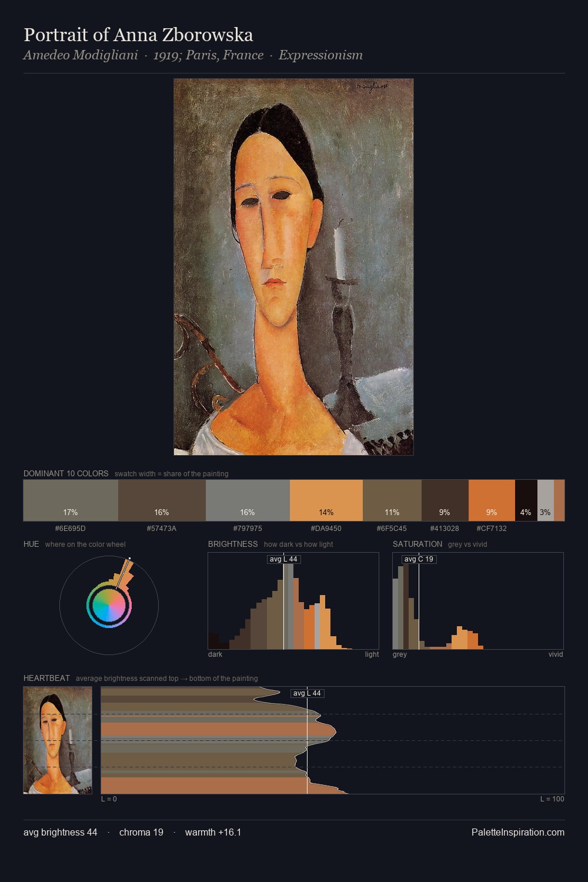
Task: Click the hex code '#797975'
Action: (248, 528)
